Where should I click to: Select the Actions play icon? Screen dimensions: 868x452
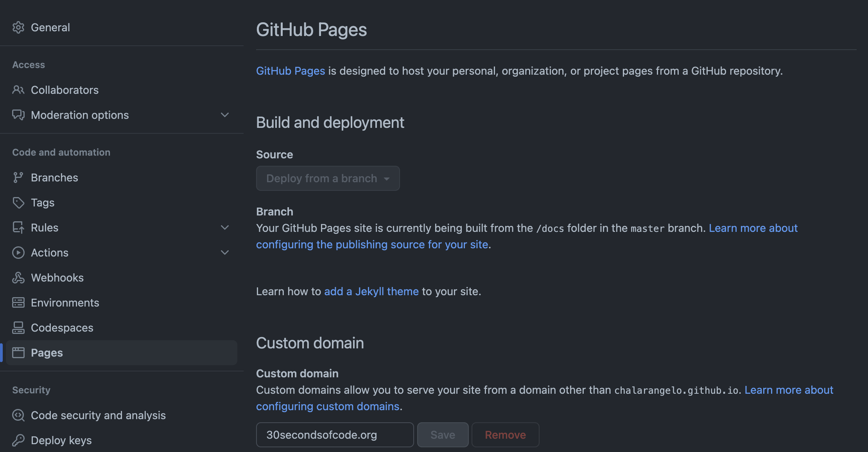[18, 253]
